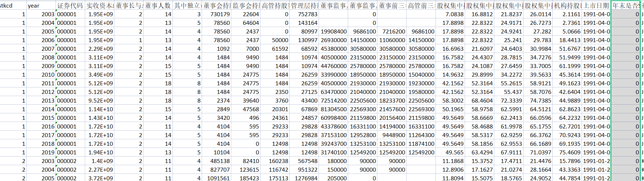Select the 董事人数 header cell

coord(158,5)
